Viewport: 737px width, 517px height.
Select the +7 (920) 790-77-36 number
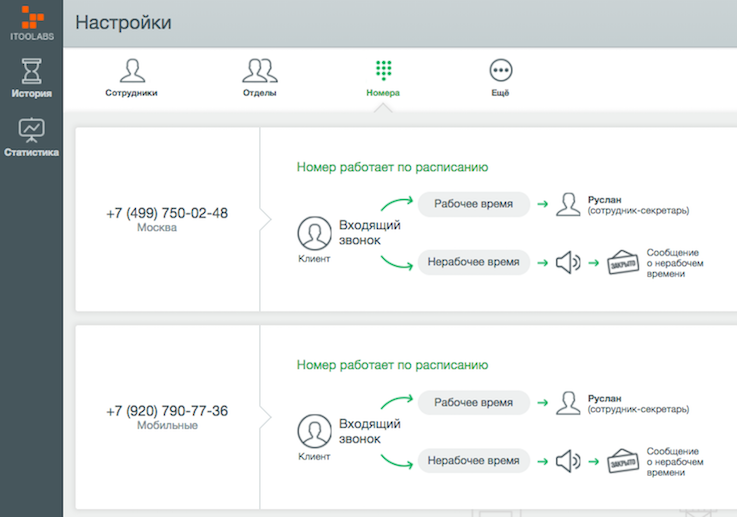pos(167,411)
